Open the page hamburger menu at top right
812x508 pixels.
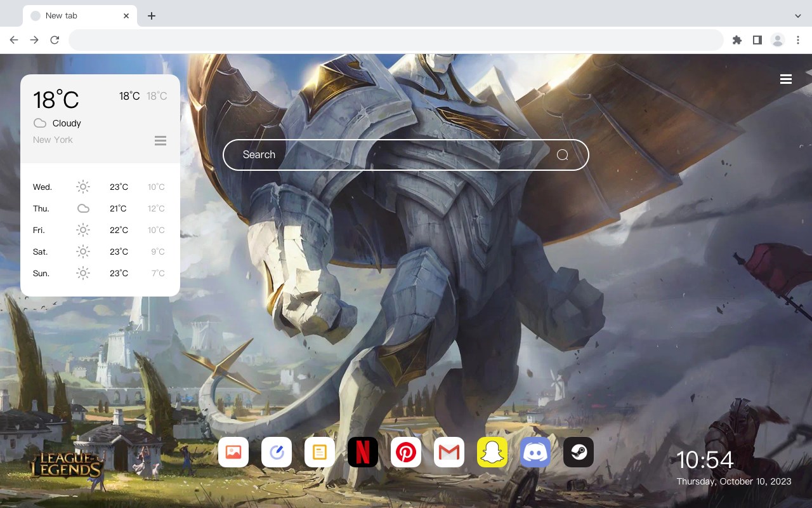[x=786, y=79]
